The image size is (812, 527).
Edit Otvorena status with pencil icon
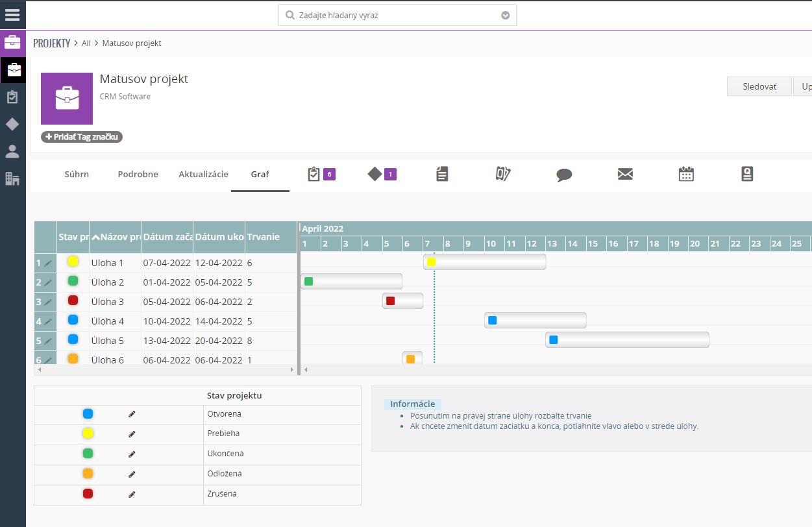point(132,414)
